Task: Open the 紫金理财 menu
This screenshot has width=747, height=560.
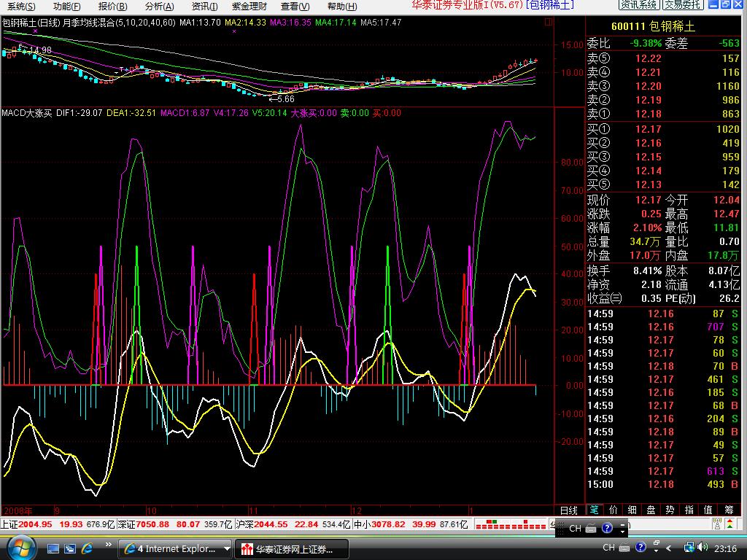Action: (249, 6)
